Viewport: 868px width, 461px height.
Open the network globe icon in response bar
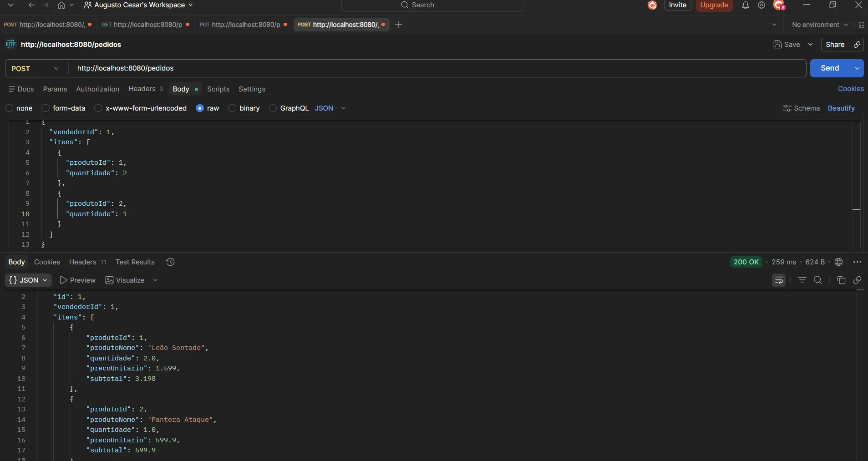coord(839,262)
